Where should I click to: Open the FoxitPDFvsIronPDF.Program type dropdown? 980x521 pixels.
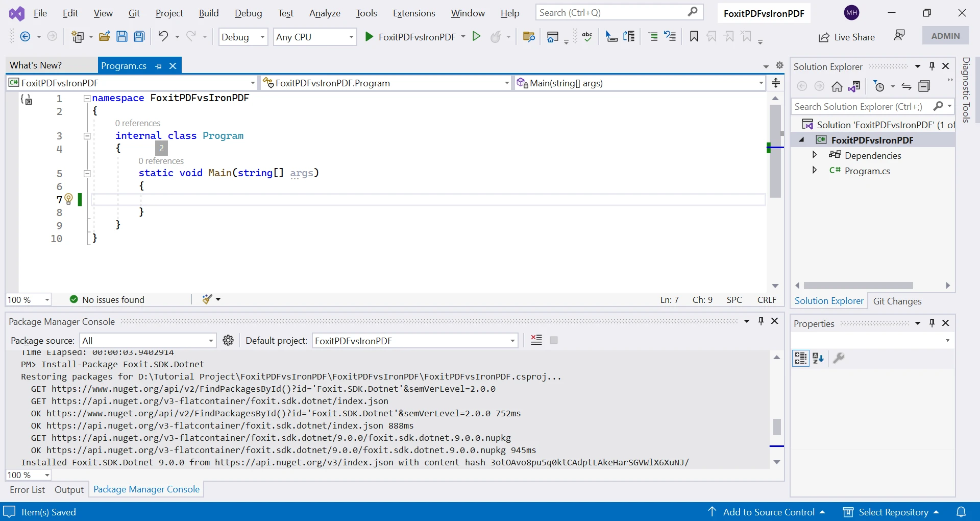(386, 83)
